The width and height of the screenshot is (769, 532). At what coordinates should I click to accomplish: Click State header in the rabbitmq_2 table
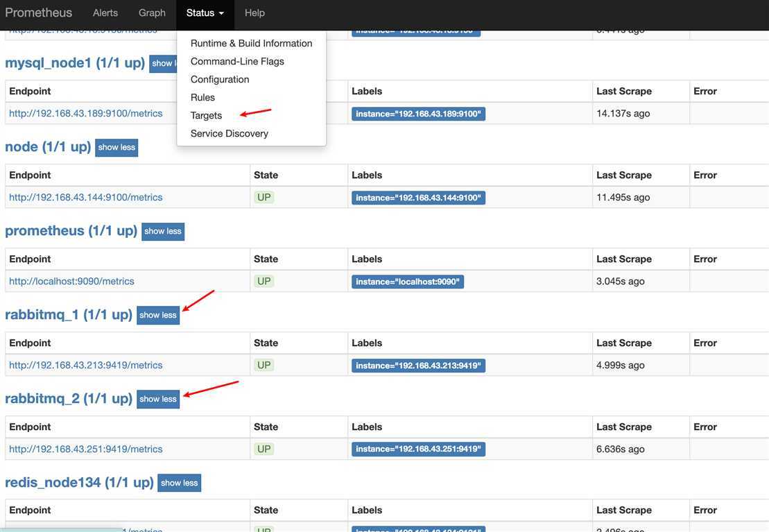click(266, 427)
